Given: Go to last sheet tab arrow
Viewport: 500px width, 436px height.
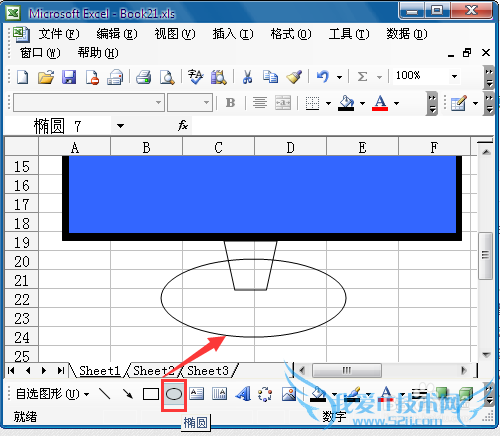Looking at the screenshot, I should pos(60,371).
